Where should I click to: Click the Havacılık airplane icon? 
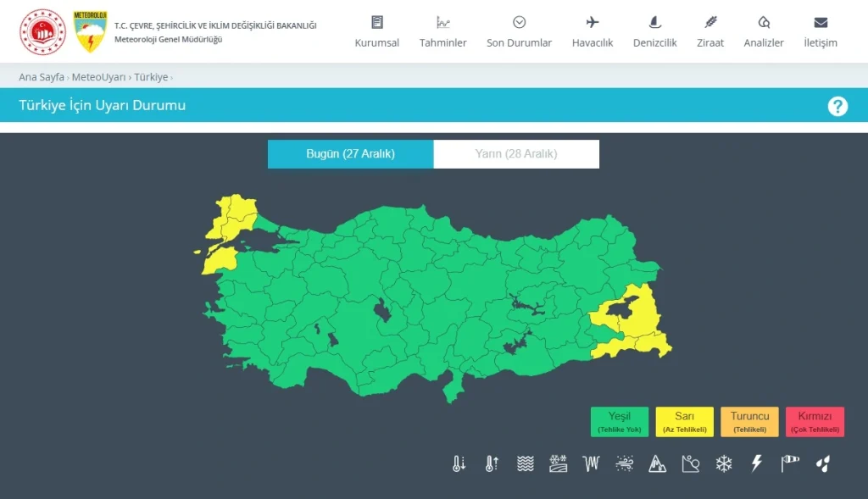(x=593, y=22)
